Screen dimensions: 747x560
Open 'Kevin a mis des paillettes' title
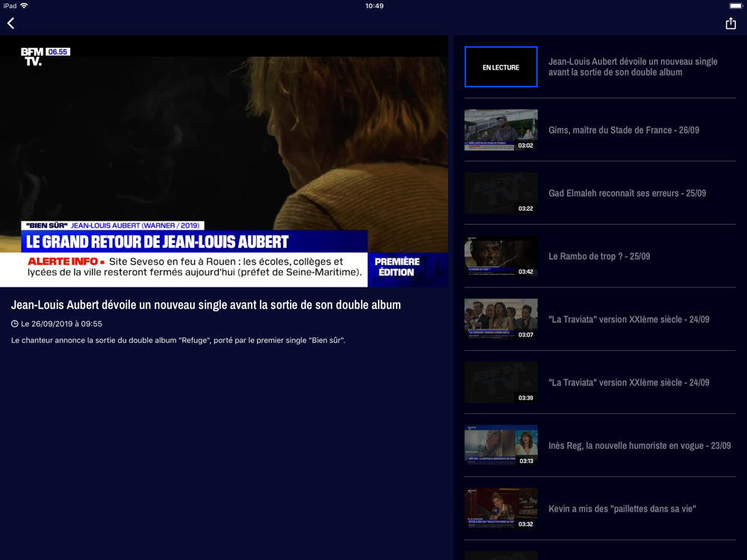(622, 508)
